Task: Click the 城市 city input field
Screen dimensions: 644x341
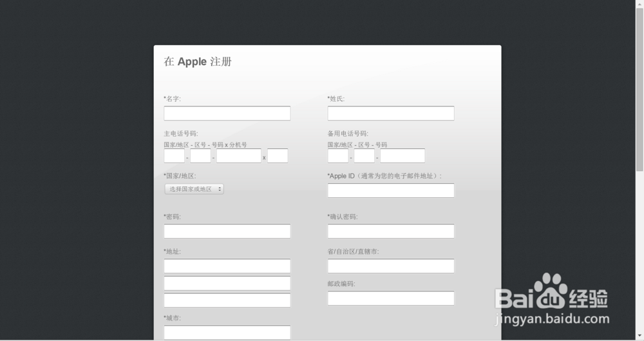Action: tap(227, 333)
